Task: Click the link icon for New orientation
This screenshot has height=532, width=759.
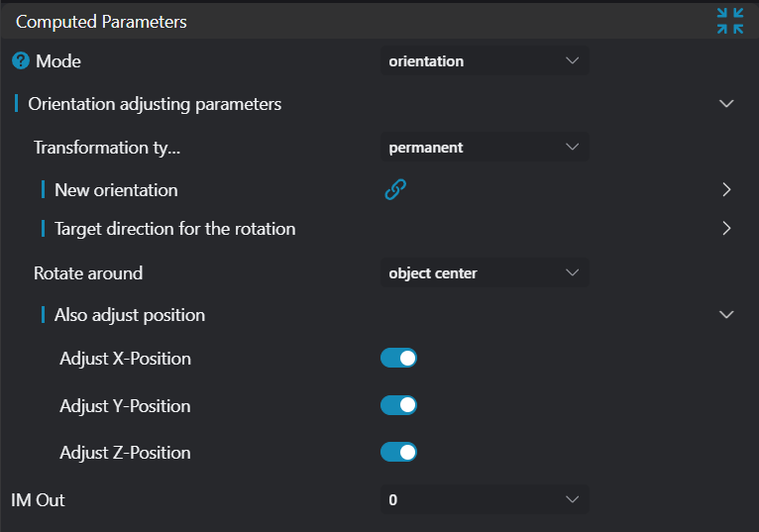Action: pyautogui.click(x=395, y=190)
